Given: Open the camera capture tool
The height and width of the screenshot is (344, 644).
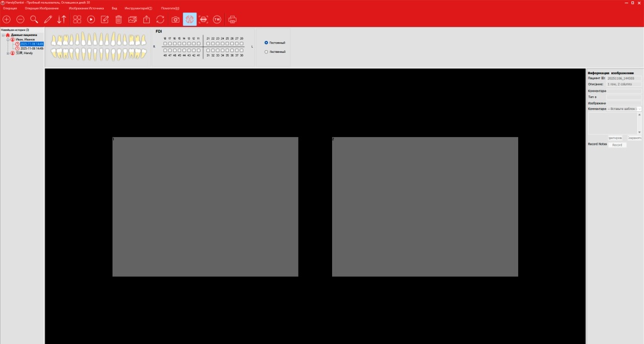Looking at the screenshot, I should (x=175, y=19).
